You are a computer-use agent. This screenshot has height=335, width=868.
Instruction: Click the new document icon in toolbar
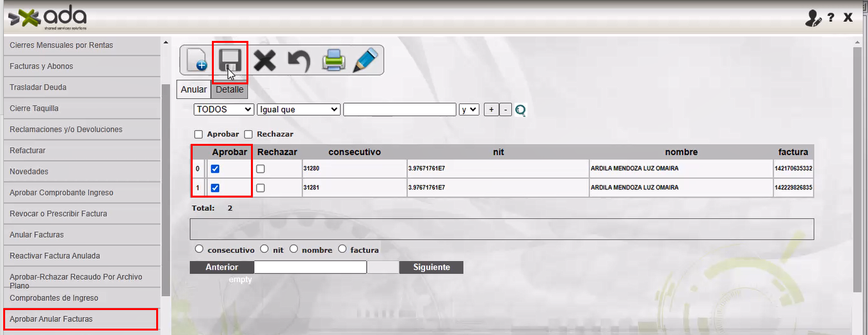(197, 61)
